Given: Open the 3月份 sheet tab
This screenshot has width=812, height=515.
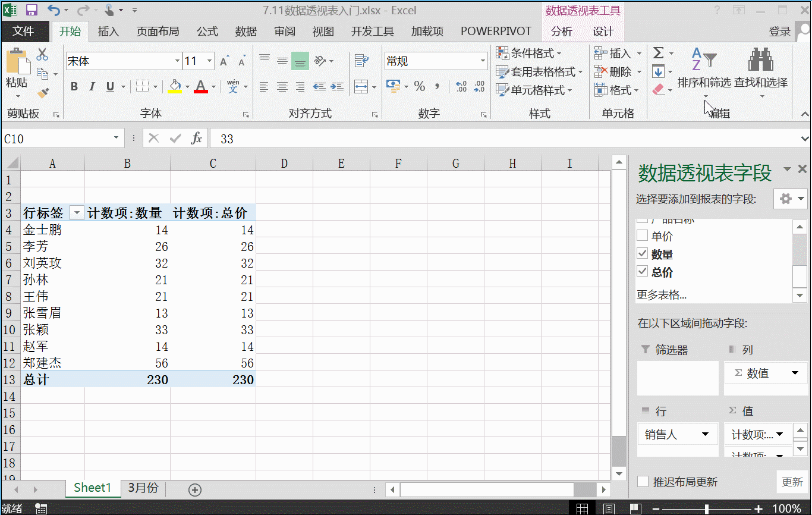Looking at the screenshot, I should pos(142,489).
